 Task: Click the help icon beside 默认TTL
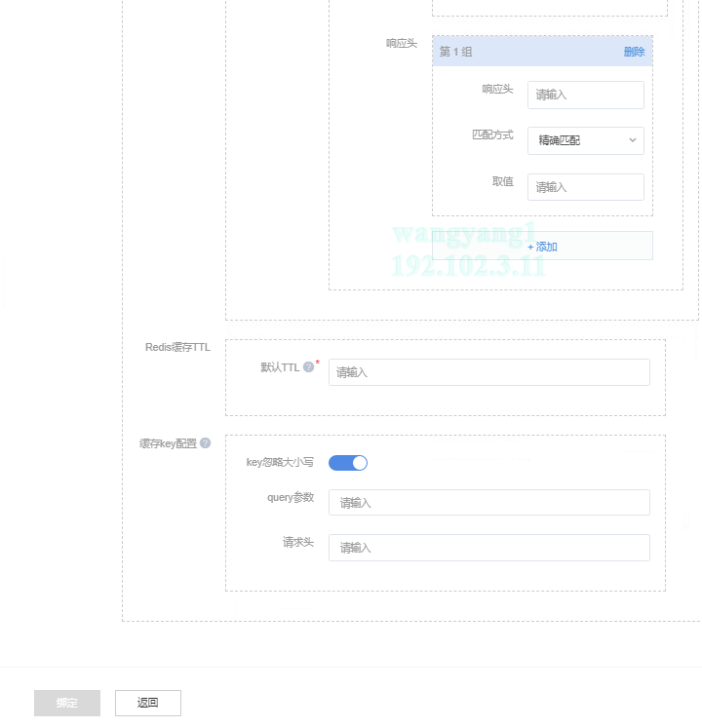point(308,367)
